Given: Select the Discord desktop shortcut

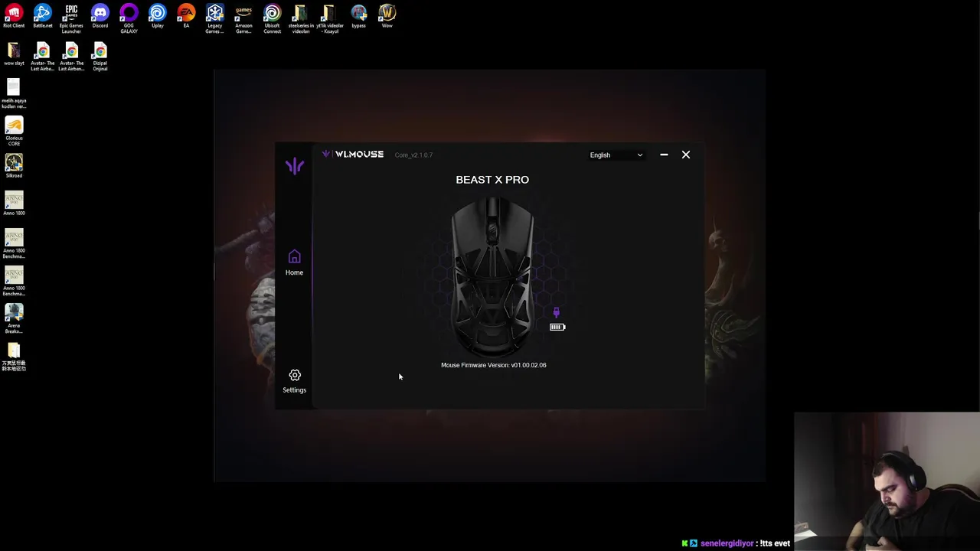Looking at the screenshot, I should 100,17.
